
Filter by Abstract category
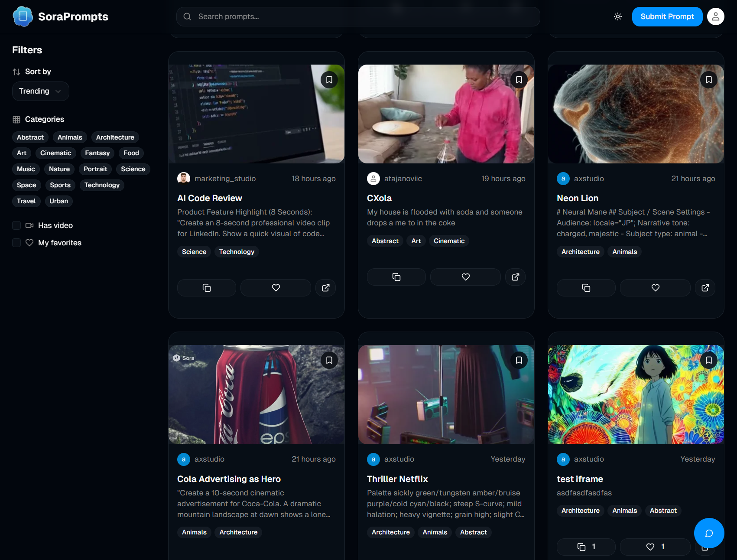coord(30,137)
